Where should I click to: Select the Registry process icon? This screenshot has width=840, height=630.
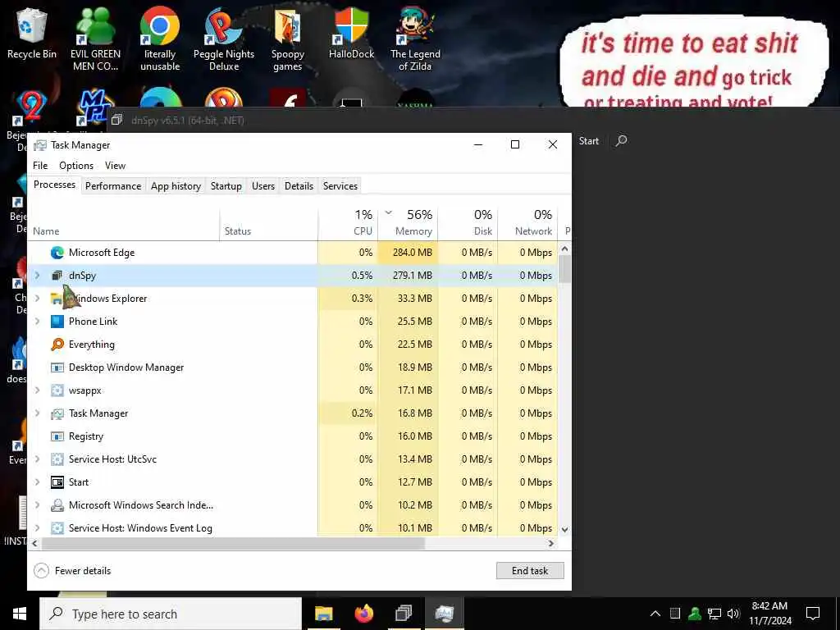(x=57, y=436)
